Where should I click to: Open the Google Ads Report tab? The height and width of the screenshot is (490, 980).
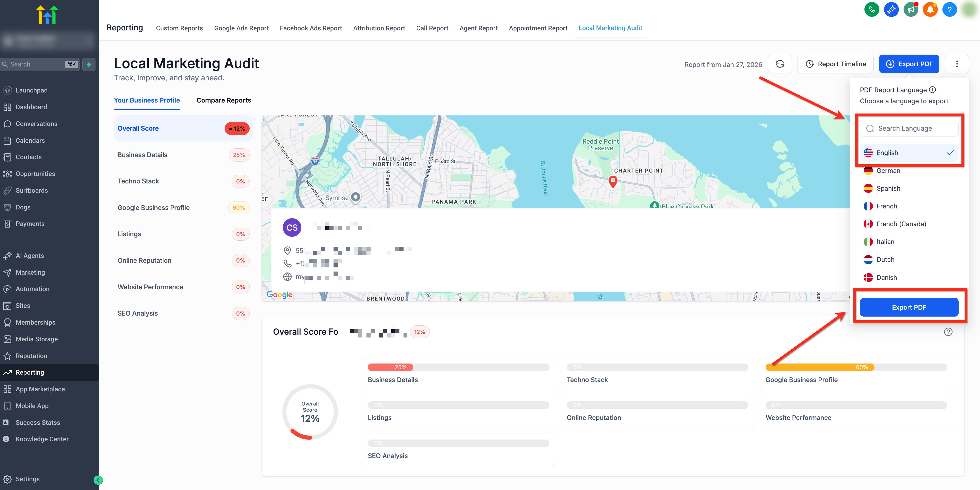241,28
